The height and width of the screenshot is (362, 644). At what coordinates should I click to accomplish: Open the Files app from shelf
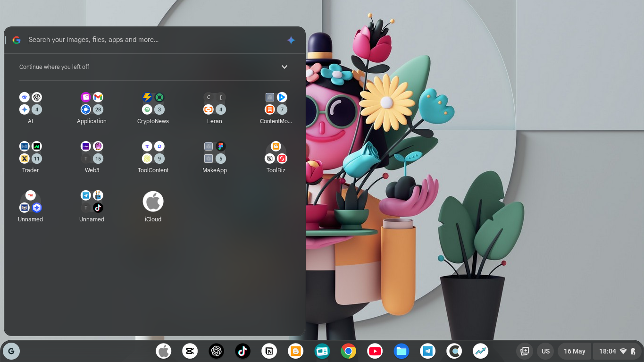(x=401, y=351)
